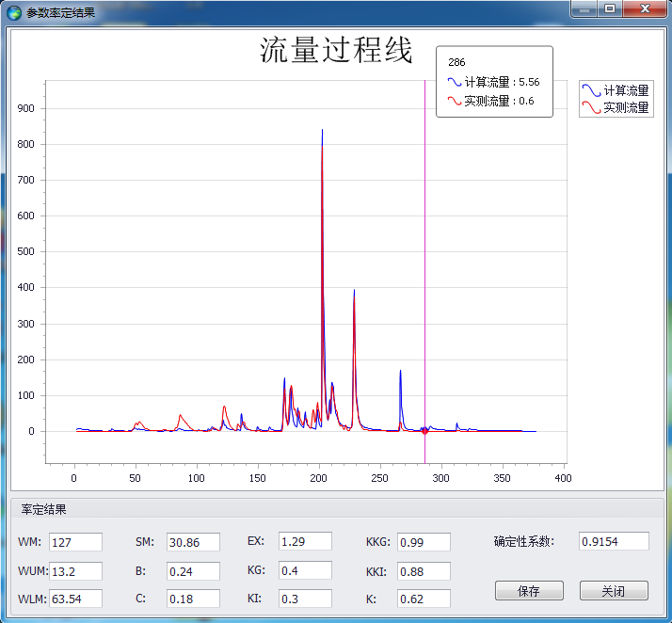
Task: Click the K value field
Action: coord(424,599)
